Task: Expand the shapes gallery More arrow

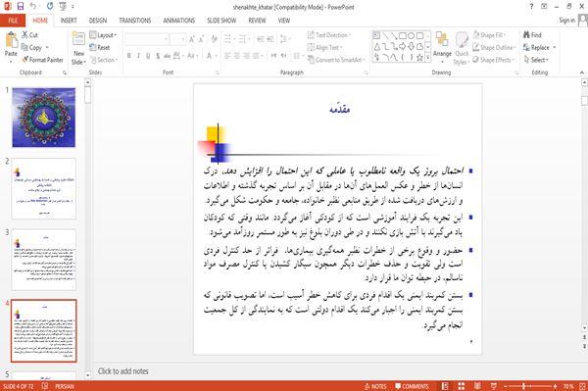Action: [x=427, y=58]
